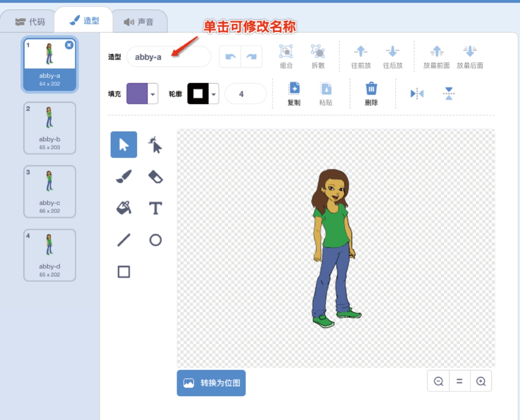Select the abby-b costume thumbnail
Image resolution: width=520 pixels, height=420 pixels.
[x=50, y=128]
